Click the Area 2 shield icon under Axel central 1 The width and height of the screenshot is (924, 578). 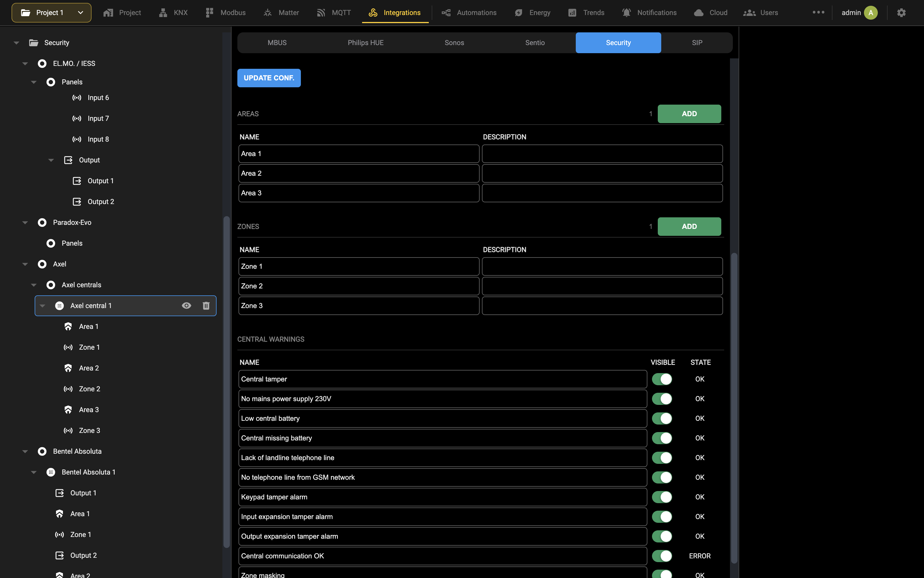68,368
